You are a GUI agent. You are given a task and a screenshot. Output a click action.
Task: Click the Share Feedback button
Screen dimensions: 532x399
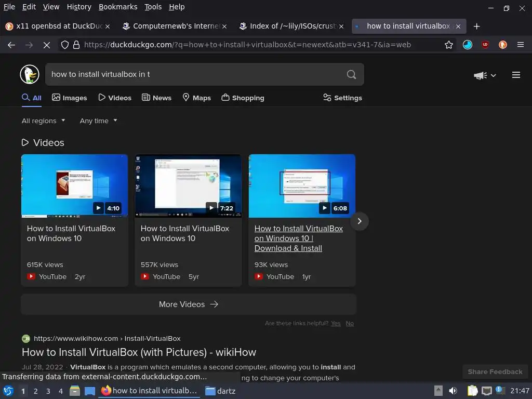495,372
